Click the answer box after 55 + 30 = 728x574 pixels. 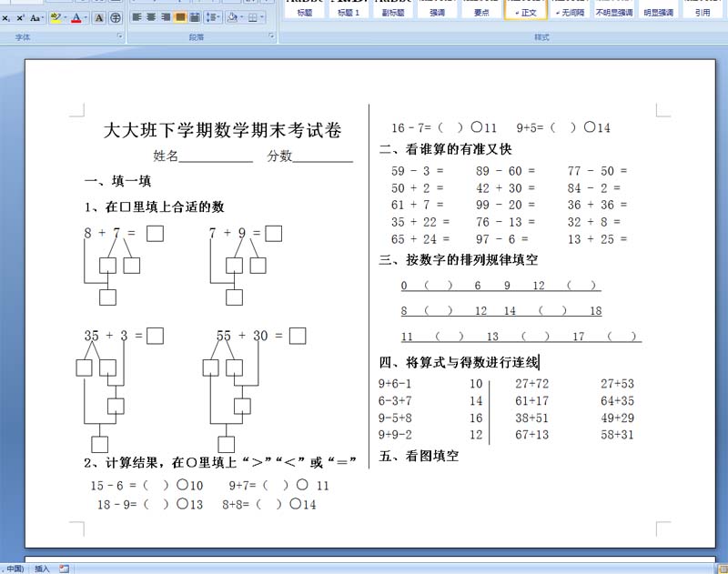pyautogui.click(x=298, y=336)
